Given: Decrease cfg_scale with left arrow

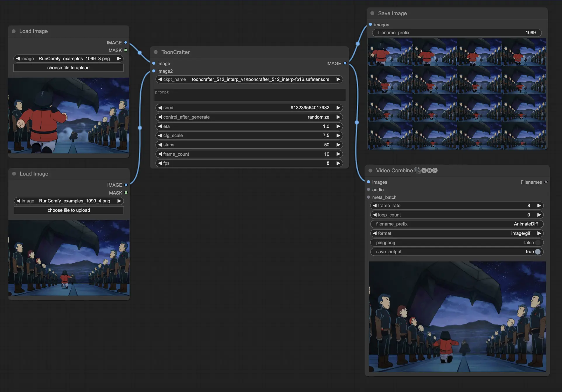Looking at the screenshot, I should (x=160, y=136).
